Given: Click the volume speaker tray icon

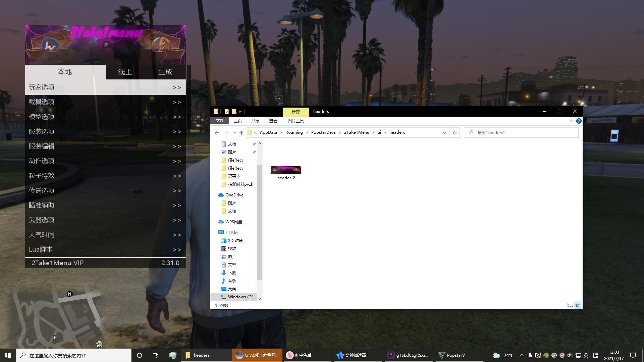Looking at the screenshot, I should pos(570,355).
